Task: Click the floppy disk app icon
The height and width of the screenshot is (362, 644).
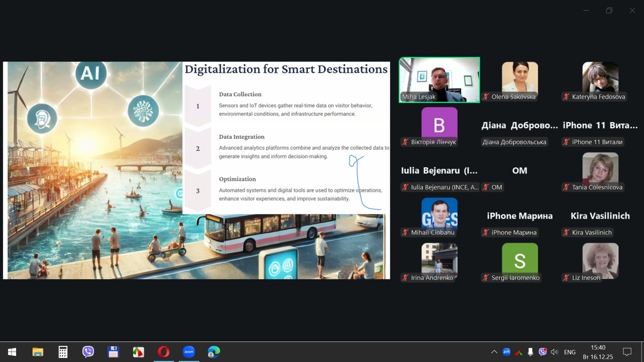Action: click(113, 352)
